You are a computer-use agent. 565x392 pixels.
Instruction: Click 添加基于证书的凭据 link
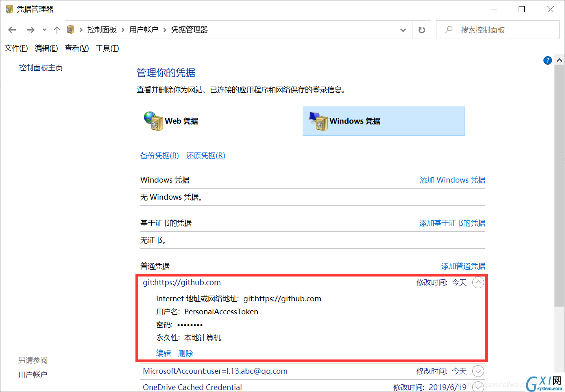(452, 223)
